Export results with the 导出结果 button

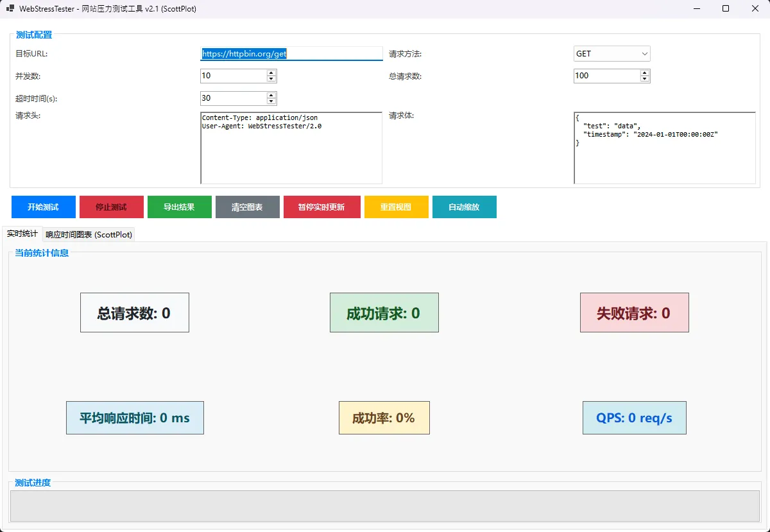pos(179,207)
